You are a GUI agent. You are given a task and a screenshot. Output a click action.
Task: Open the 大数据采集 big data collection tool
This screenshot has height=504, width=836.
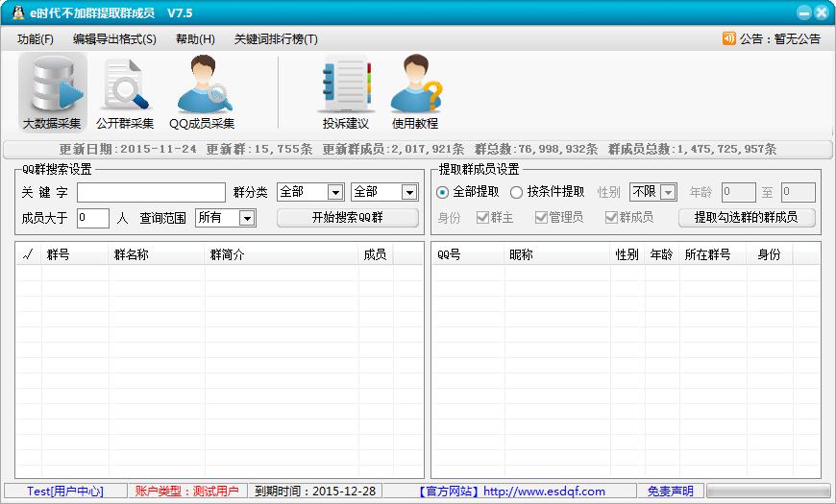[52, 93]
